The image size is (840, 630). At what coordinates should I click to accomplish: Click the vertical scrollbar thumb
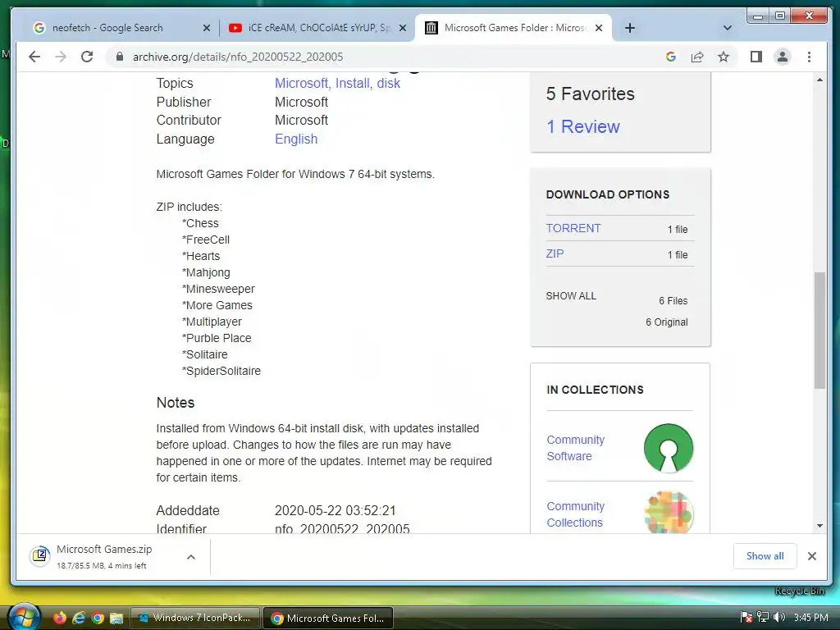(819, 331)
